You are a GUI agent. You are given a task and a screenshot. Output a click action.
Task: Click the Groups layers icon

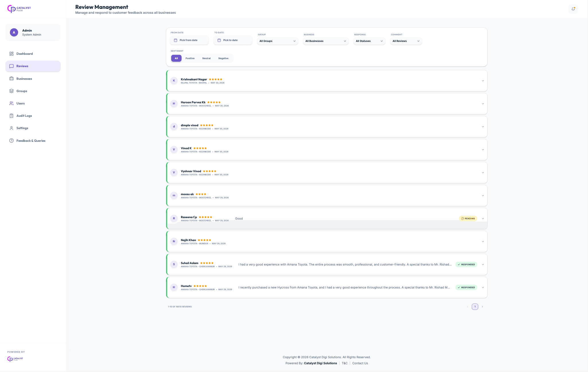pyautogui.click(x=11, y=91)
